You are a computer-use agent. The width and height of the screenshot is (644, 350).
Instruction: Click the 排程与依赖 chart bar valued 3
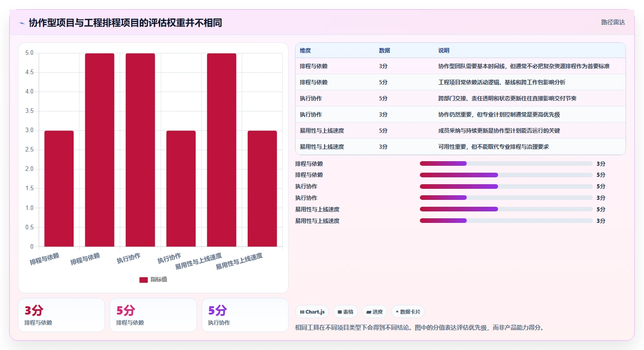pyautogui.click(x=59, y=189)
